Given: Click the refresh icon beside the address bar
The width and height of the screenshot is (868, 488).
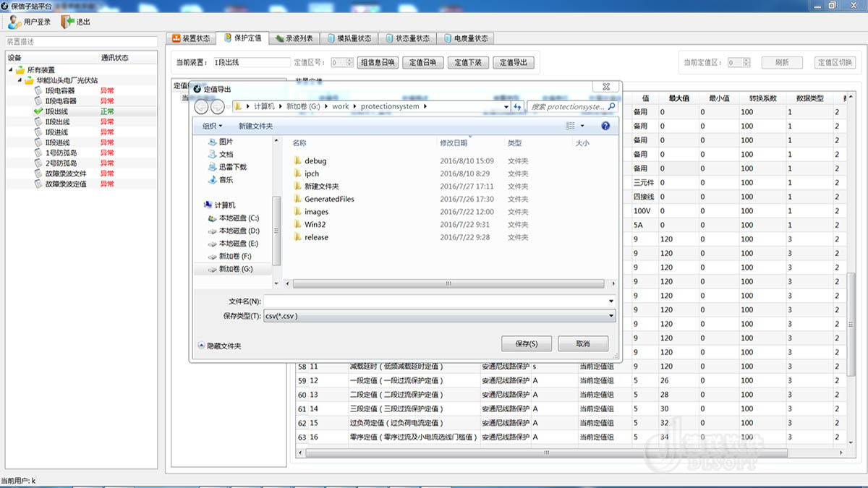Looking at the screenshot, I should (517, 107).
